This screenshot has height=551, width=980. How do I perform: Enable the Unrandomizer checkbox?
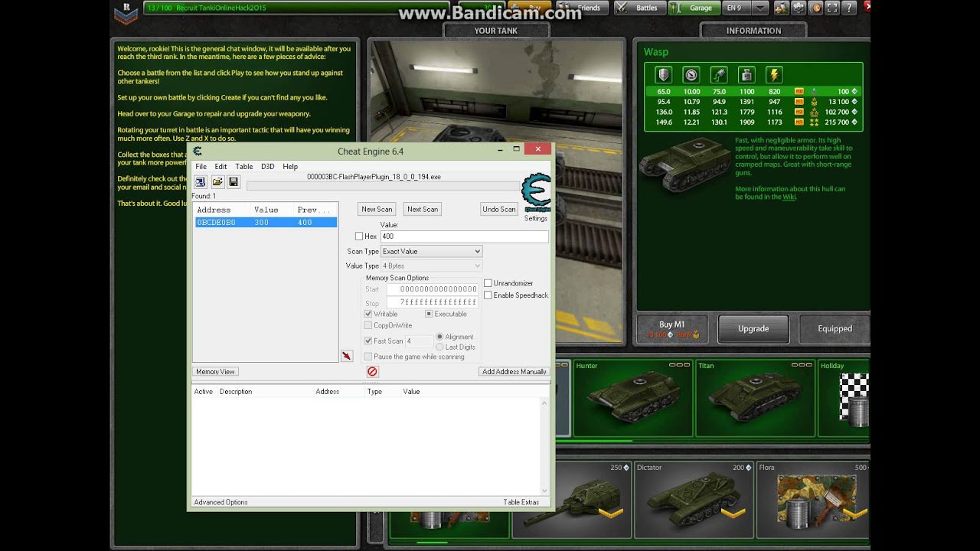click(x=488, y=283)
